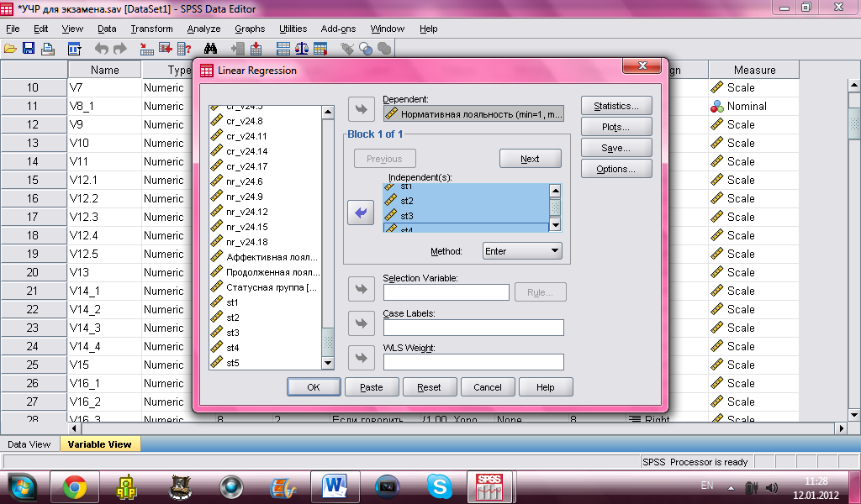Click the Save... button in dialog
Viewport: 861px width, 504px height.
(x=616, y=148)
